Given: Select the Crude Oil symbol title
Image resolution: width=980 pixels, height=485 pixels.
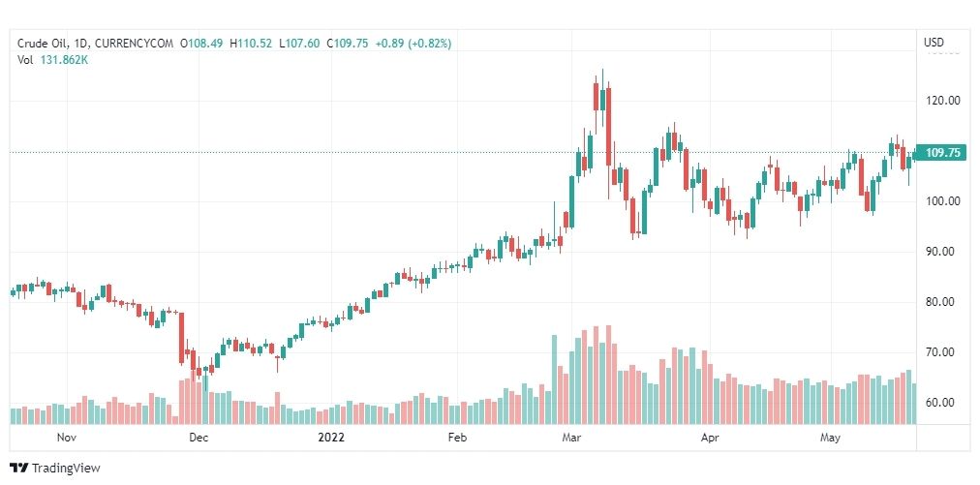Looking at the screenshot, I should point(44,44).
